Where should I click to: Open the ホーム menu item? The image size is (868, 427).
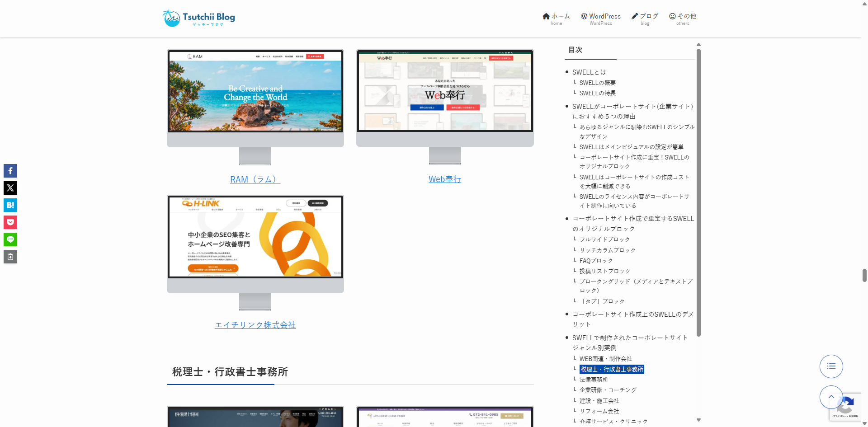556,19
